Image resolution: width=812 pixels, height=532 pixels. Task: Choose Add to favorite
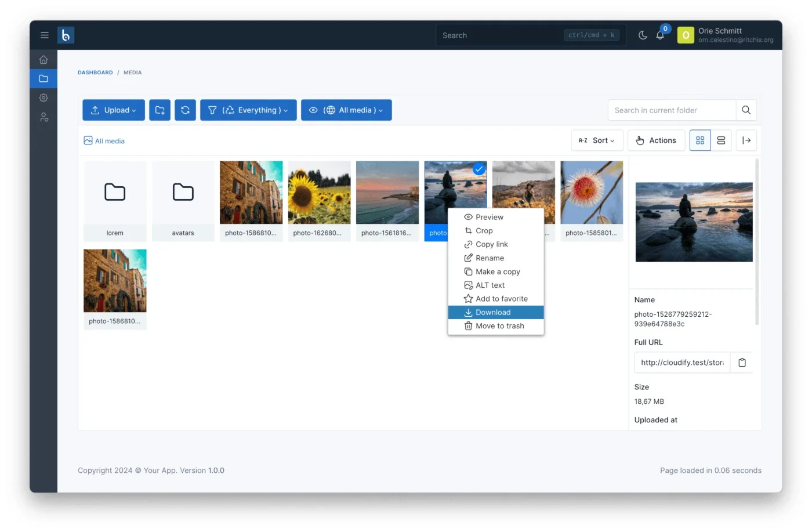496,299
